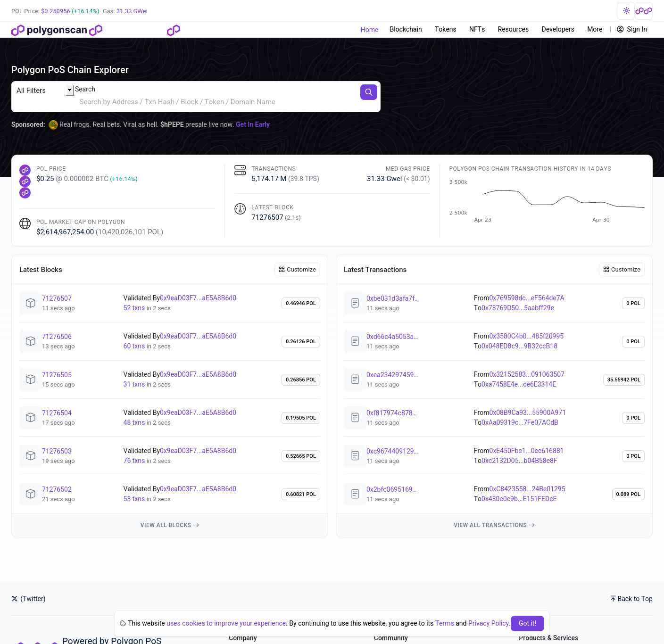Click the 0.46946 POL reward badge
Screen dimensions: 664x644
301,303
